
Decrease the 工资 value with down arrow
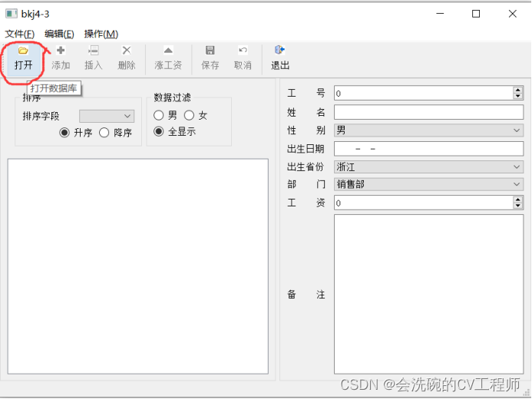click(x=517, y=206)
